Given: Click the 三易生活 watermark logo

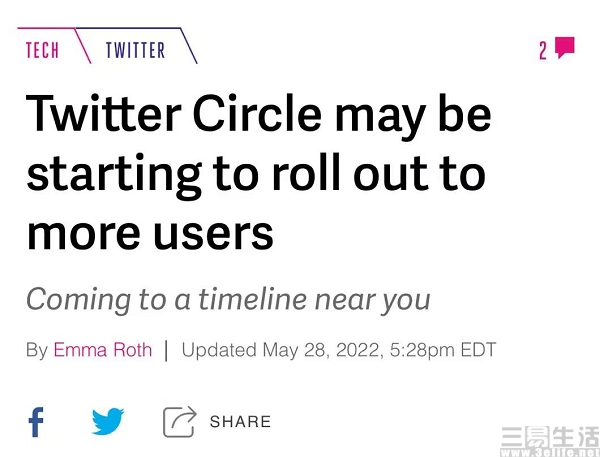Looking at the screenshot, I should click(550, 437).
